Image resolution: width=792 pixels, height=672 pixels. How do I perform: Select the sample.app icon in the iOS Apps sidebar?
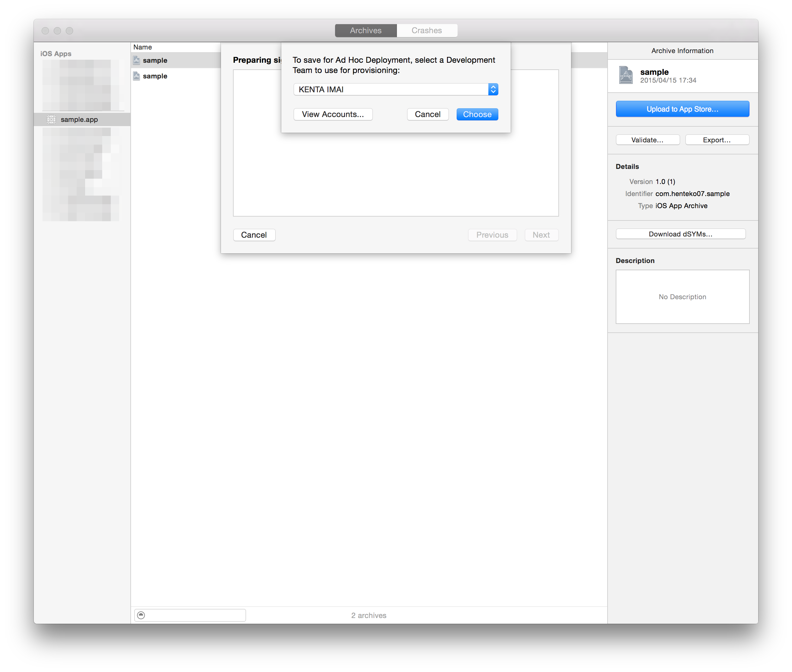click(x=52, y=119)
